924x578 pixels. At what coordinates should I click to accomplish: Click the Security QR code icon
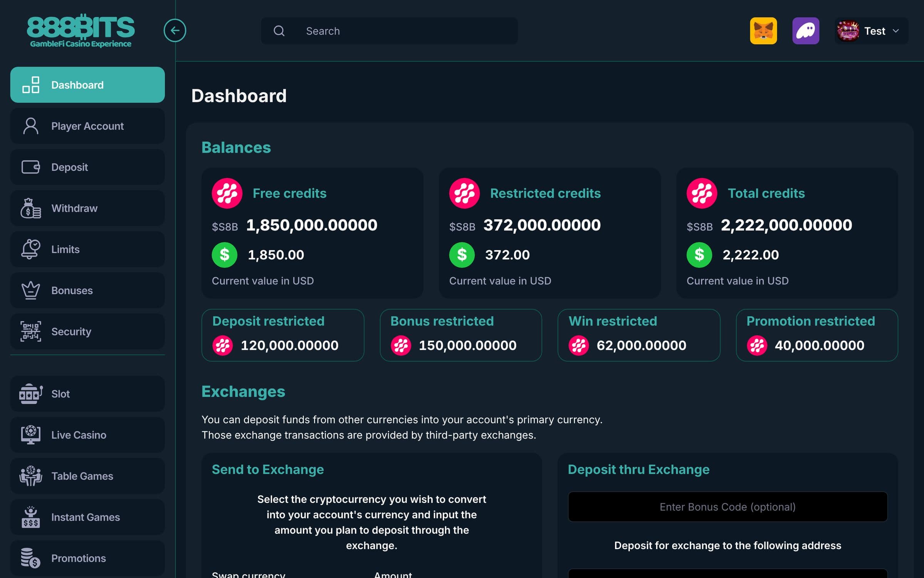[x=31, y=331]
